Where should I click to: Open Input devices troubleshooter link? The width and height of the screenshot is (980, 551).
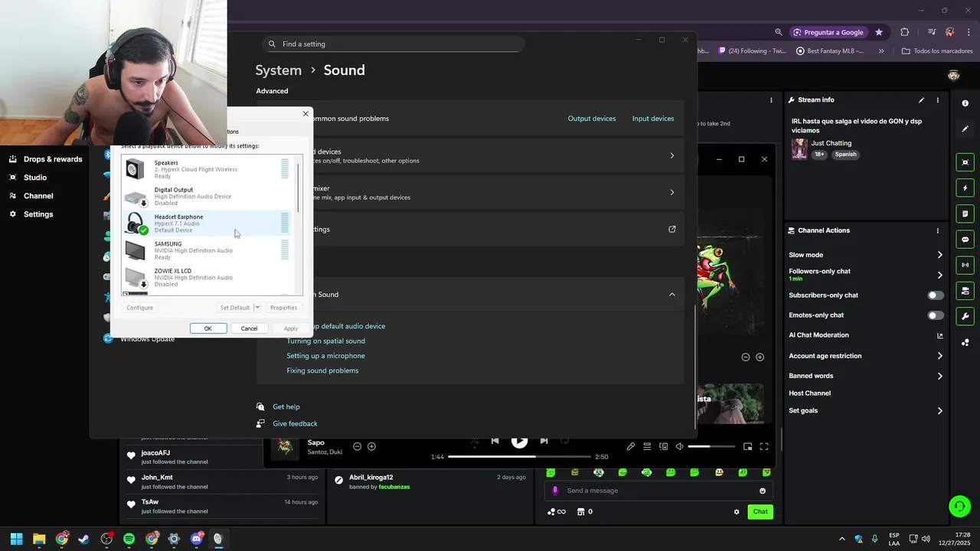653,119
